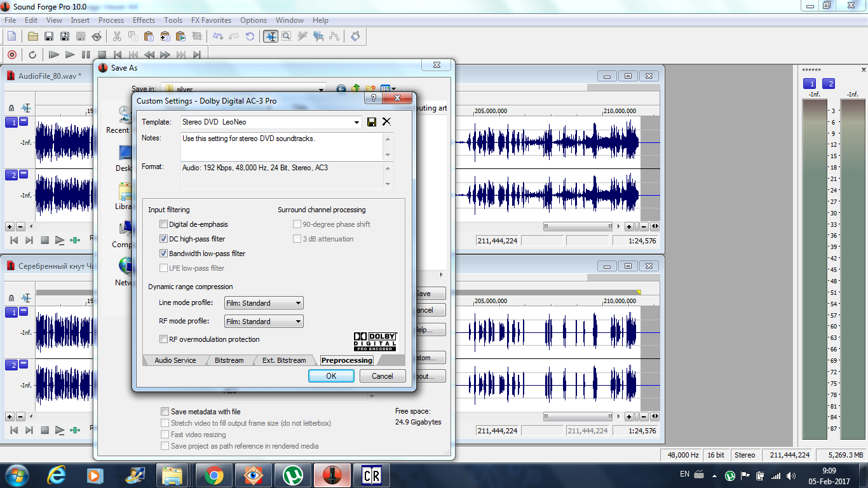This screenshot has height=488, width=868.
Task: Click the left channel level meter
Action: (815, 269)
